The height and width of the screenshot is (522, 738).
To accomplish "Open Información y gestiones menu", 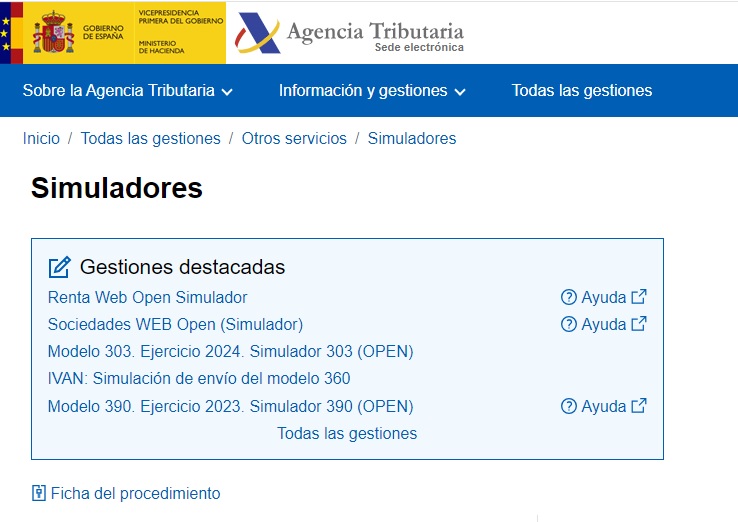I will point(372,90).
